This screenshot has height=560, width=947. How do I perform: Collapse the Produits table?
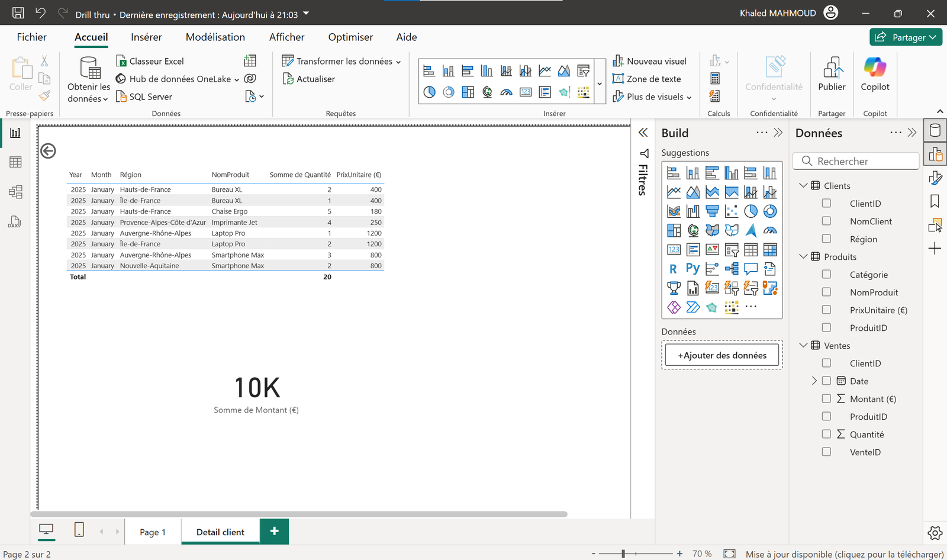tap(803, 256)
